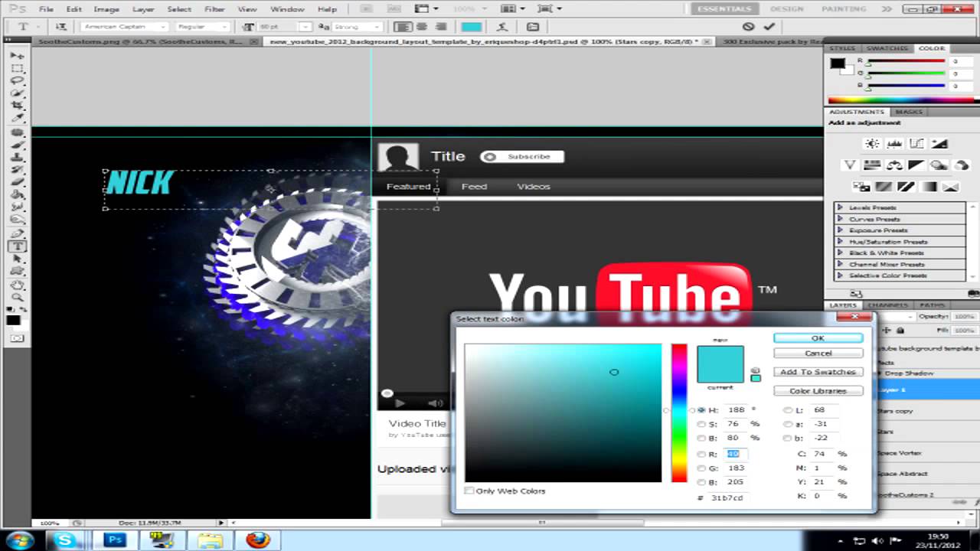Toggle the Character and Paragraph panels icon
Viewport: 980px width, 551px height.
pyautogui.click(x=533, y=27)
